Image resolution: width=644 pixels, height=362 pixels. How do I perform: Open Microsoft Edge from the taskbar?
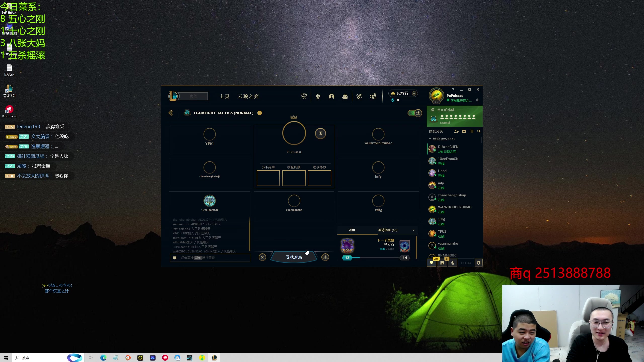[x=103, y=357]
